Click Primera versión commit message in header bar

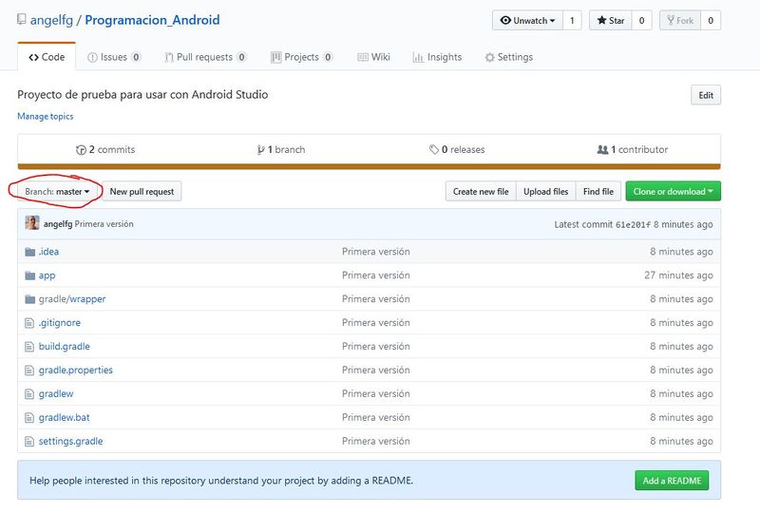[104, 224]
